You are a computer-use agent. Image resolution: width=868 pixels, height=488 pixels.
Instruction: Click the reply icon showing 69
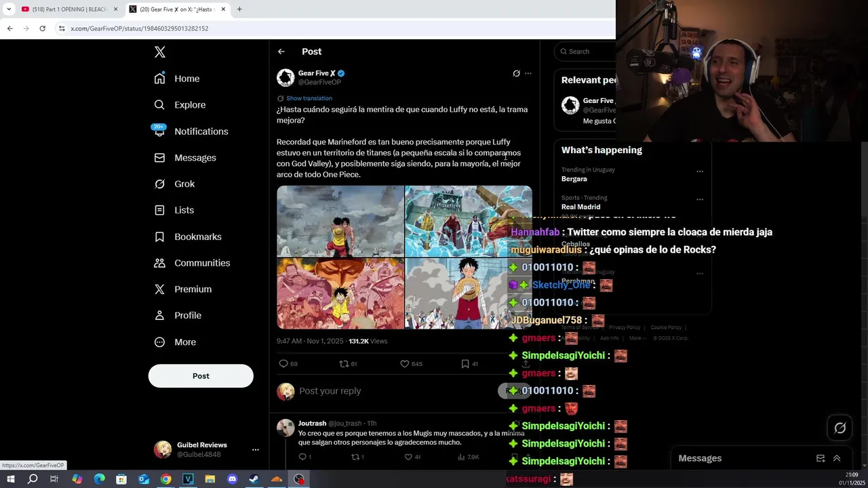click(x=283, y=364)
